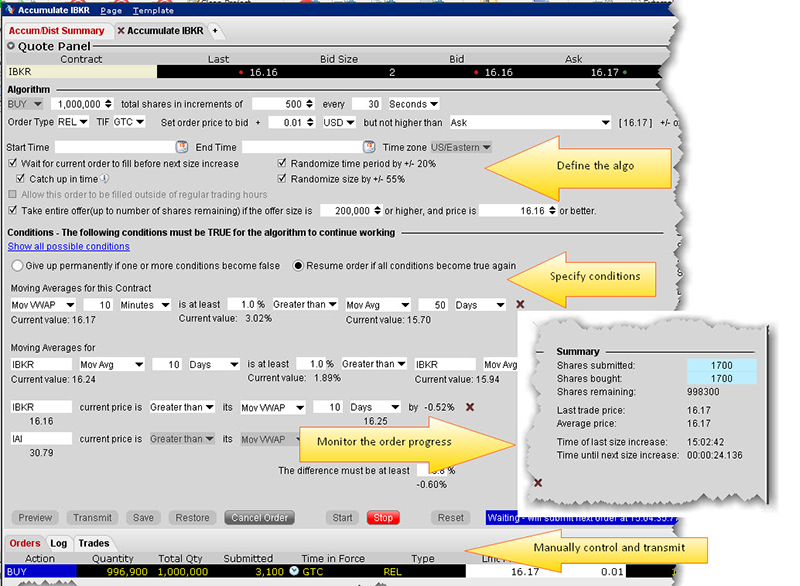Open the Seconds interval unit dropdown
The width and height of the screenshot is (800, 586).
pos(414,104)
